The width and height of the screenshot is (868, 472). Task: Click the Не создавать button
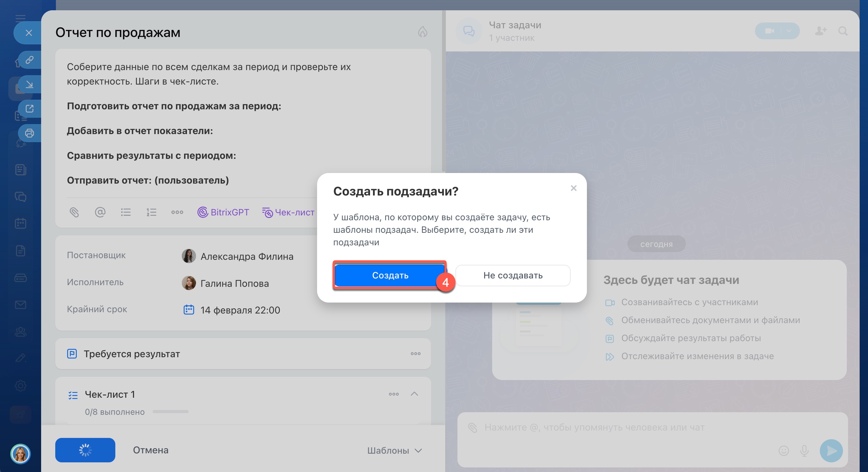click(512, 276)
